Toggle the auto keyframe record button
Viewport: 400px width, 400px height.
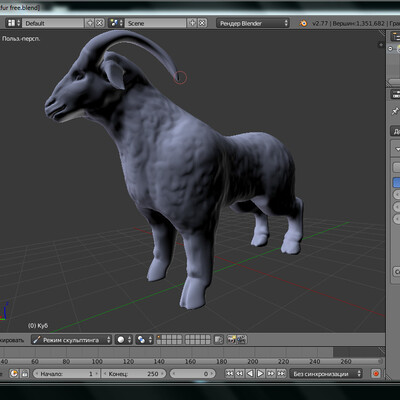coord(376,374)
